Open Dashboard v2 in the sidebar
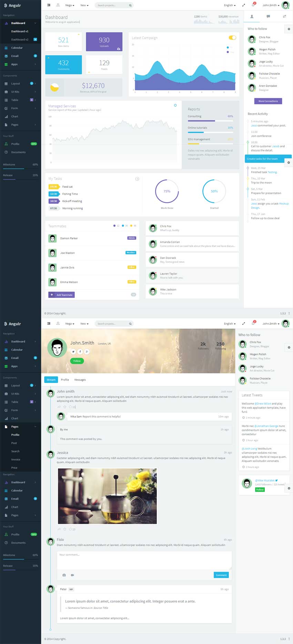Viewport: 293px width, 644px height. 20,40
